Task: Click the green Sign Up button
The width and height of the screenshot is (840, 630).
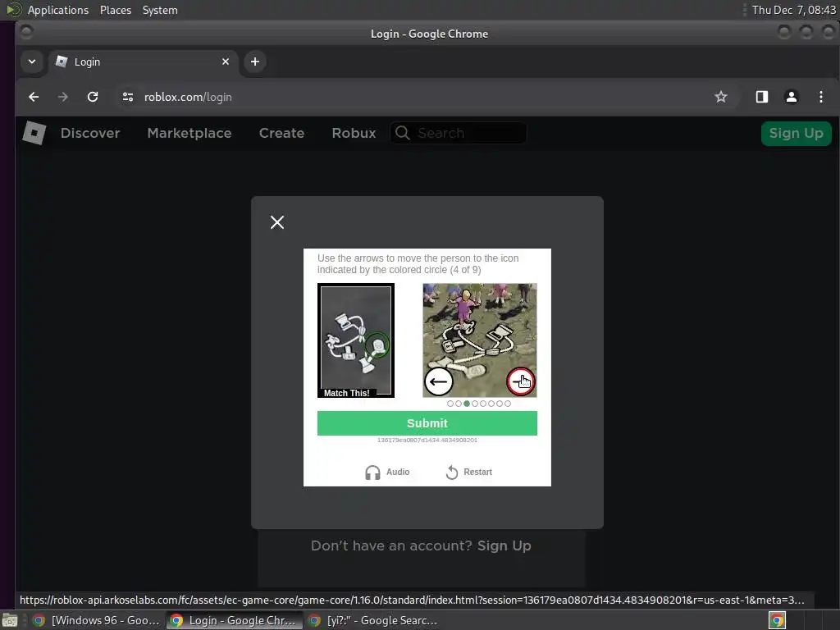Action: [x=796, y=134]
